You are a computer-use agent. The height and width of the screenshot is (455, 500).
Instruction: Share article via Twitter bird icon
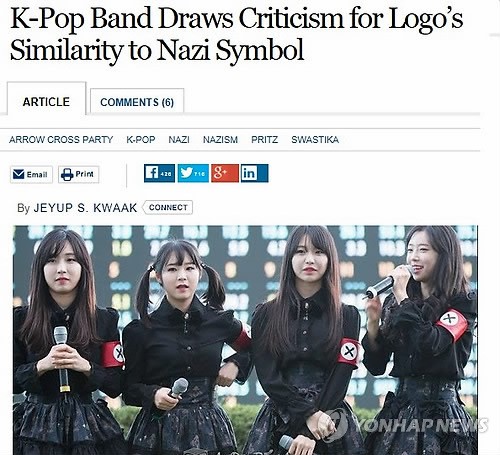pyautogui.click(x=186, y=173)
